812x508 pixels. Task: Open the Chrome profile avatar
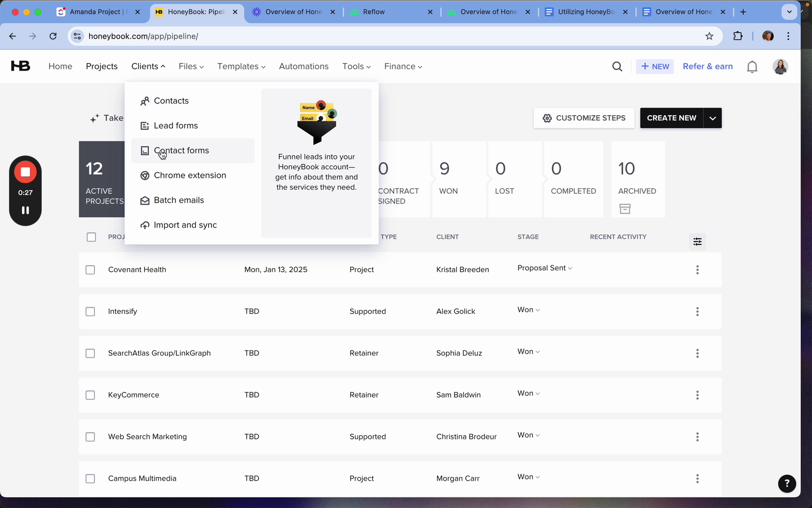768,36
